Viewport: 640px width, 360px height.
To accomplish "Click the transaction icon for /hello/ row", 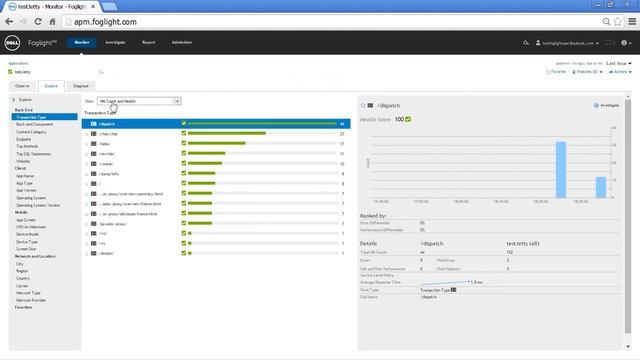I will (x=93, y=144).
